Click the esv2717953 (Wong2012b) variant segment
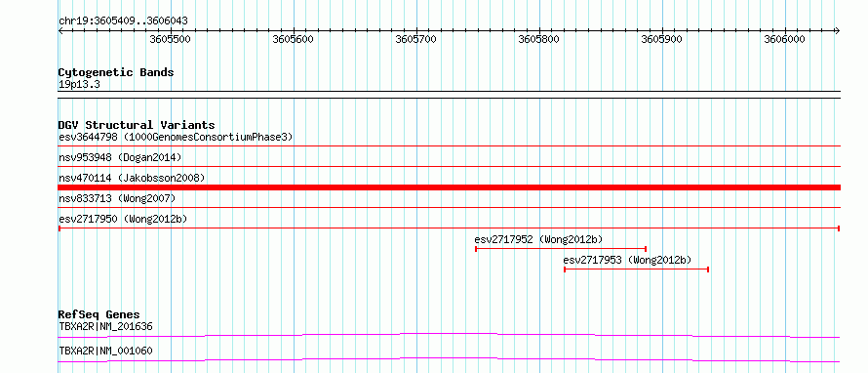Screen dimensions: 868x373 click(x=636, y=269)
